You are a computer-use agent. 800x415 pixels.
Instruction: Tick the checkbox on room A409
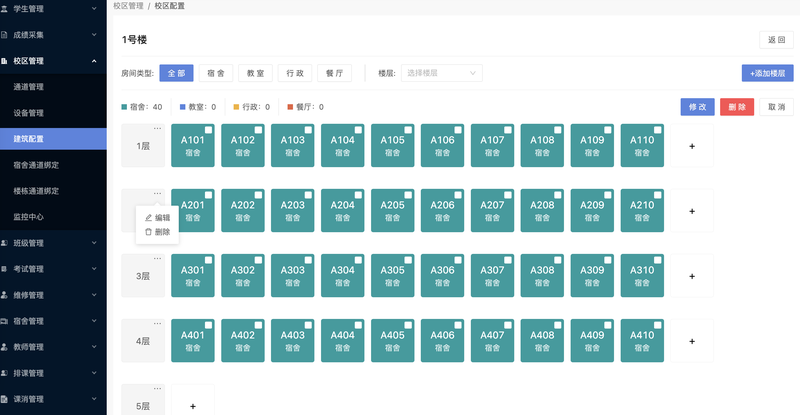pos(608,325)
